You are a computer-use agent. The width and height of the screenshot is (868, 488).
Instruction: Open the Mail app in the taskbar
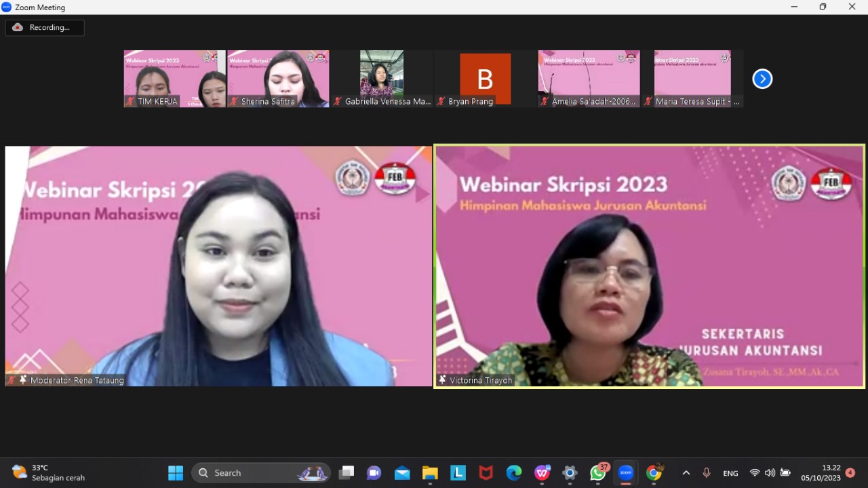coord(402,473)
